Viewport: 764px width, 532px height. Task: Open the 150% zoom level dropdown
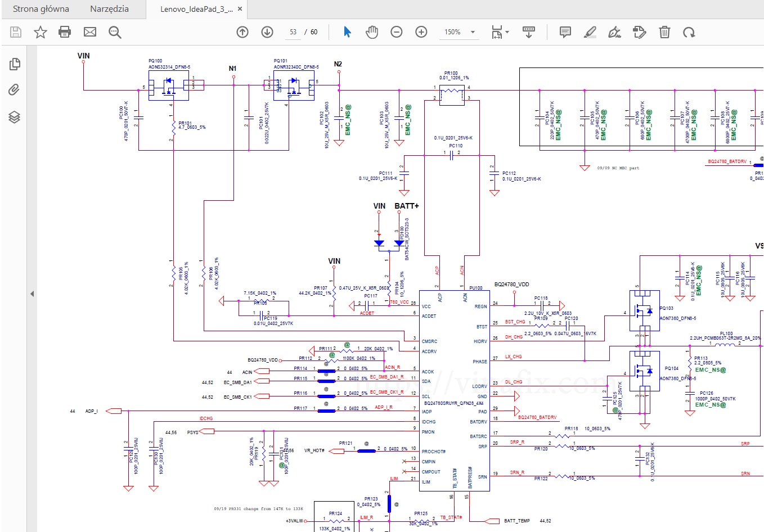473,32
